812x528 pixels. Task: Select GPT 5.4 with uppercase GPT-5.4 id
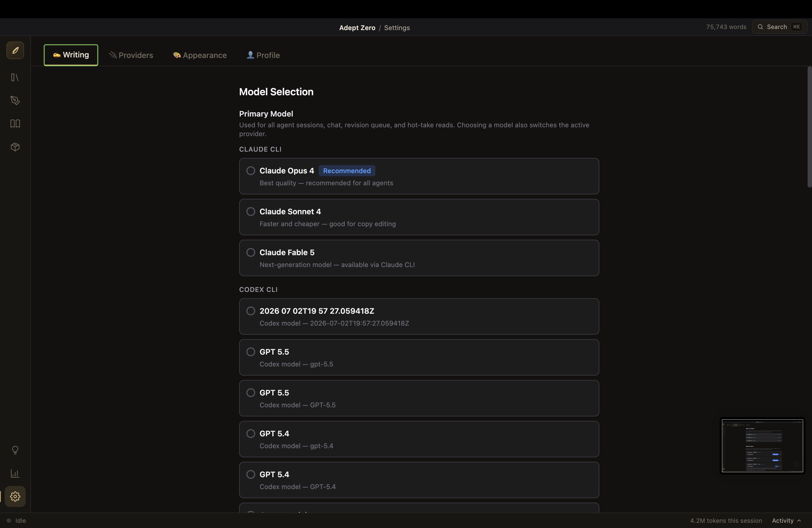point(251,474)
